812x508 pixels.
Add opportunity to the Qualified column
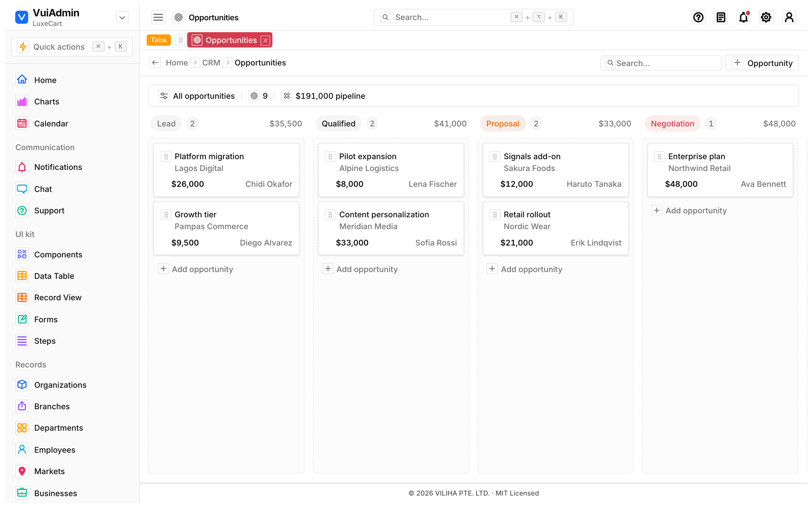pyautogui.click(x=360, y=269)
